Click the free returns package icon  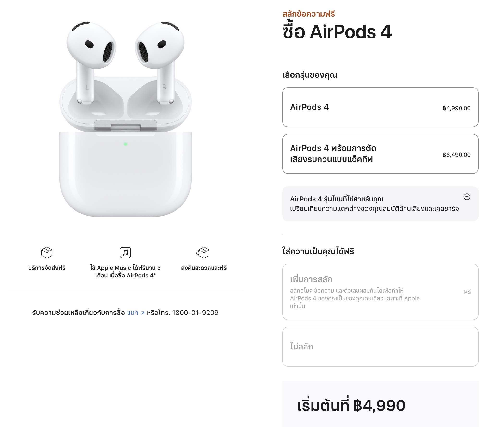(x=203, y=253)
